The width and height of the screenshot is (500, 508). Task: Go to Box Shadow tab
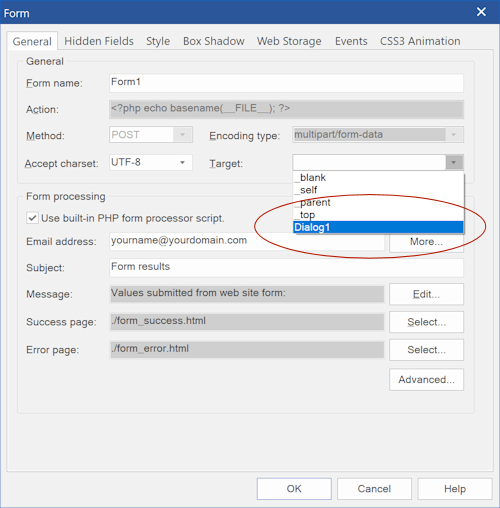214,41
